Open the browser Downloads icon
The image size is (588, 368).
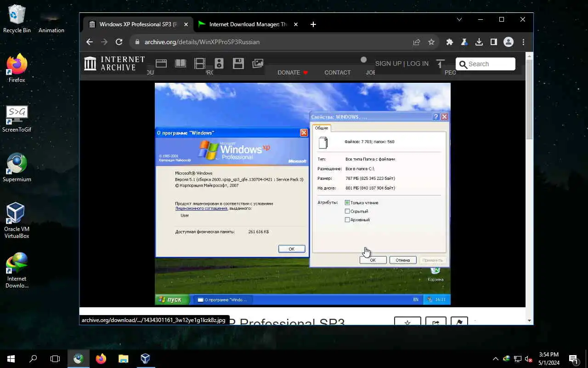479,42
